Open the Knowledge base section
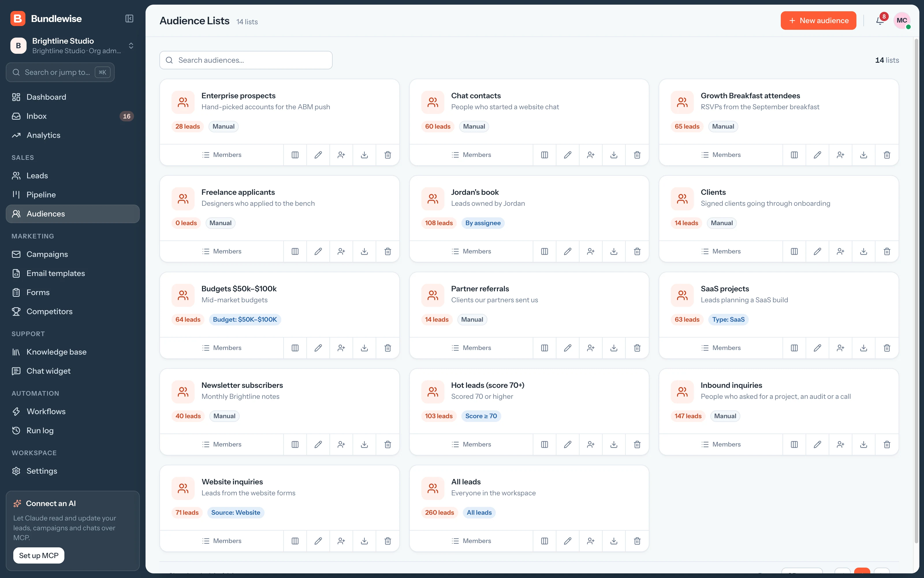The height and width of the screenshot is (578, 924). tap(72, 352)
